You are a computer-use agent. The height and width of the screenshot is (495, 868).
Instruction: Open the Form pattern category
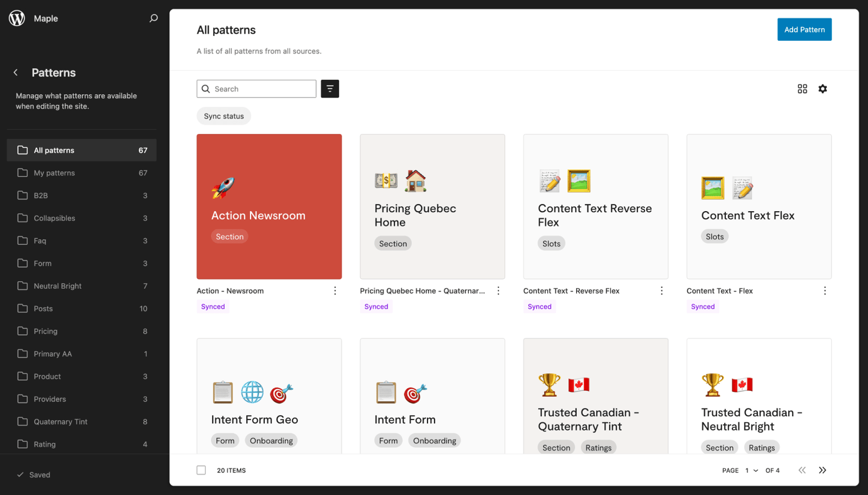[x=82, y=263]
